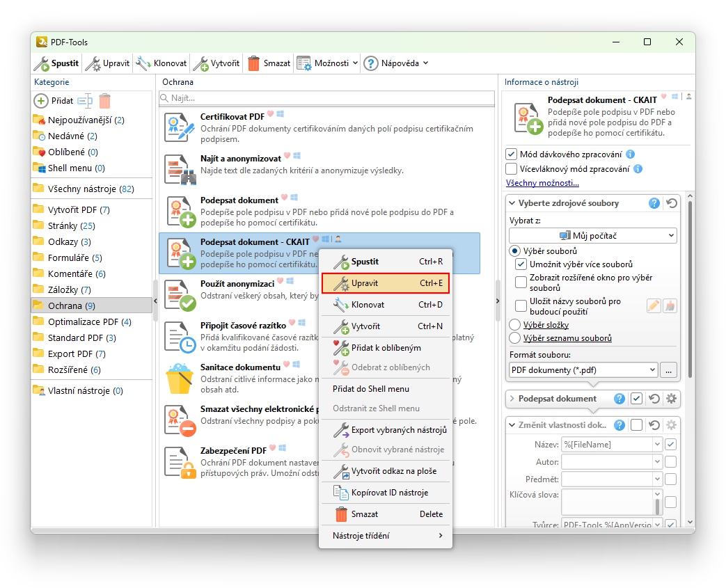This screenshot has width=726, height=588.
Task: Open the Vybrat z: Můj počítač dropdown
Action: tap(592, 236)
